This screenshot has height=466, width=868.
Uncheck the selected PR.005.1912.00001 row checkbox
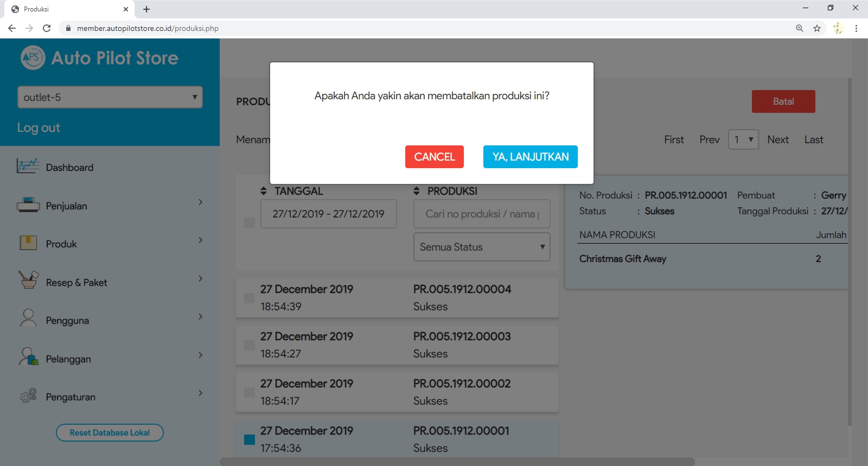tap(250, 439)
